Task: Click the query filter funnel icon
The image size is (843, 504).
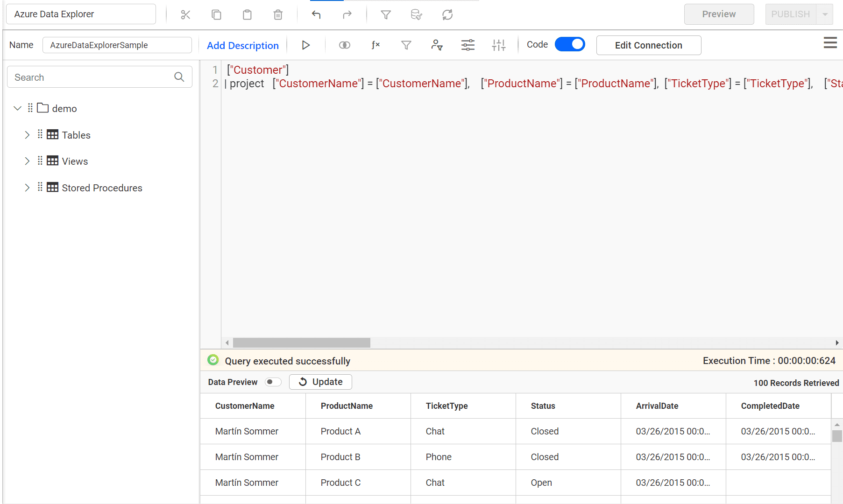Action: point(406,45)
